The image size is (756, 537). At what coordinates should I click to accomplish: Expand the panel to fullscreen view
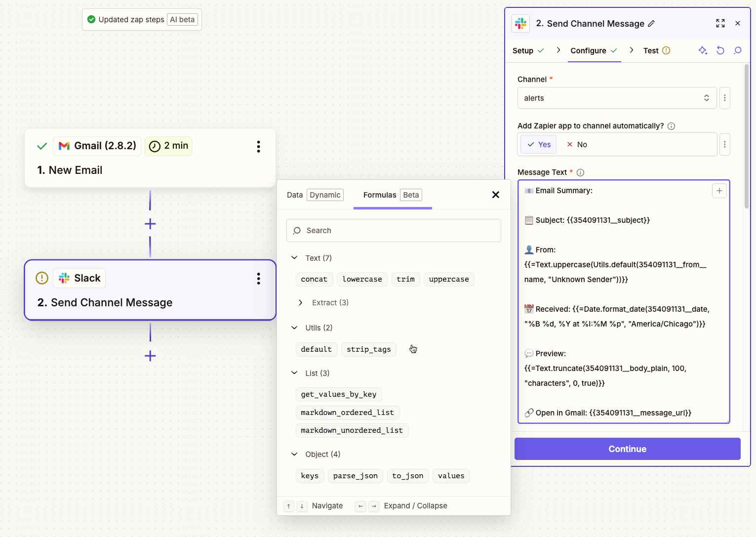point(720,23)
